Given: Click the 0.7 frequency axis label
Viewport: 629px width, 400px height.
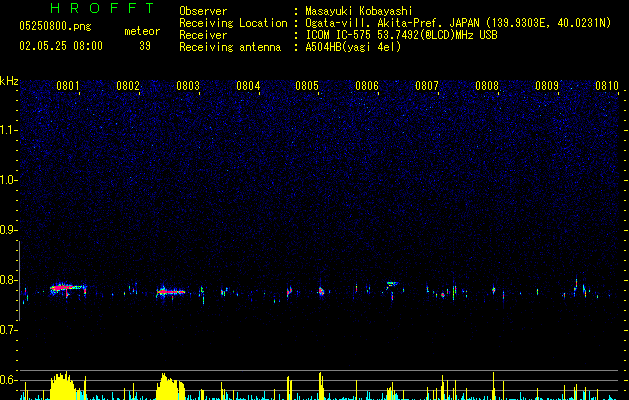Looking at the screenshot, I should tap(9, 330).
